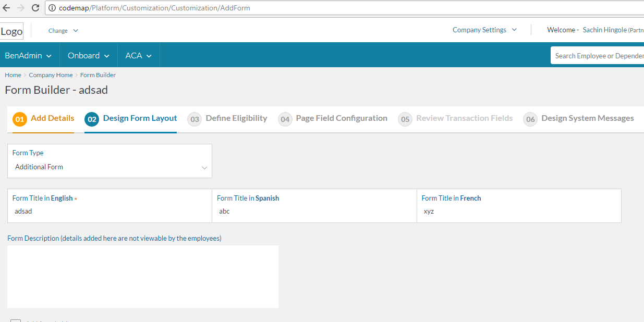This screenshot has width=644, height=322.
Task: Click the 01 step circle icon
Action: tap(20, 119)
